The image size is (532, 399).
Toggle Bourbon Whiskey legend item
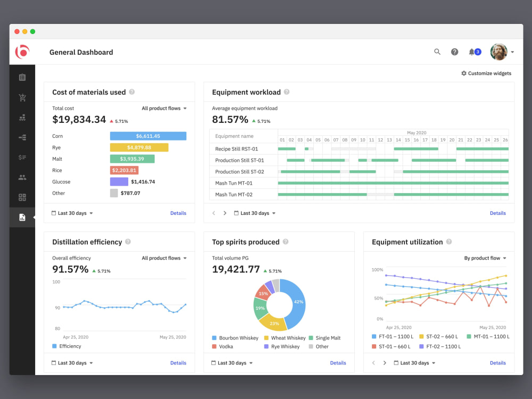click(235, 338)
